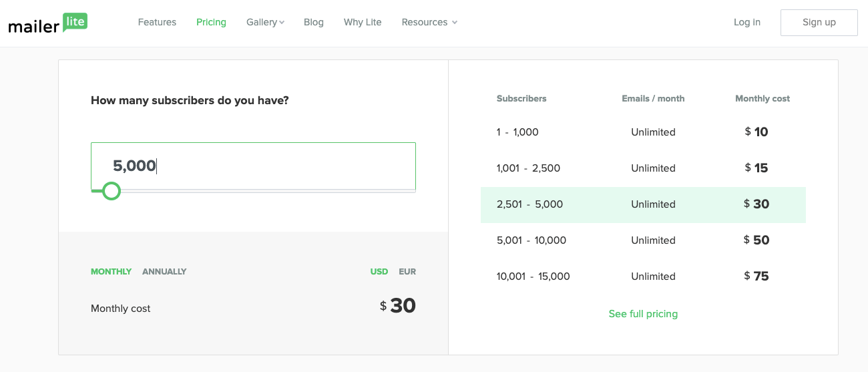Click the Sign up button
The height and width of the screenshot is (372, 868).
point(819,22)
